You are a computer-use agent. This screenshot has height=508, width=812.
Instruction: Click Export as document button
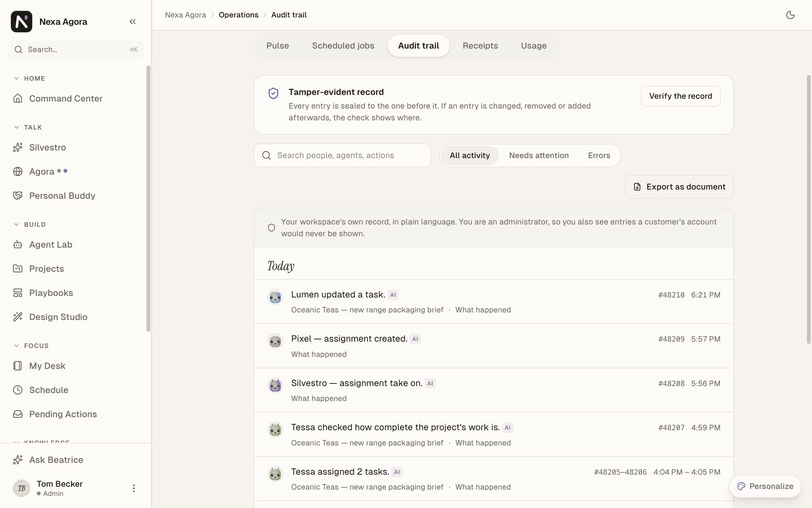pos(679,187)
